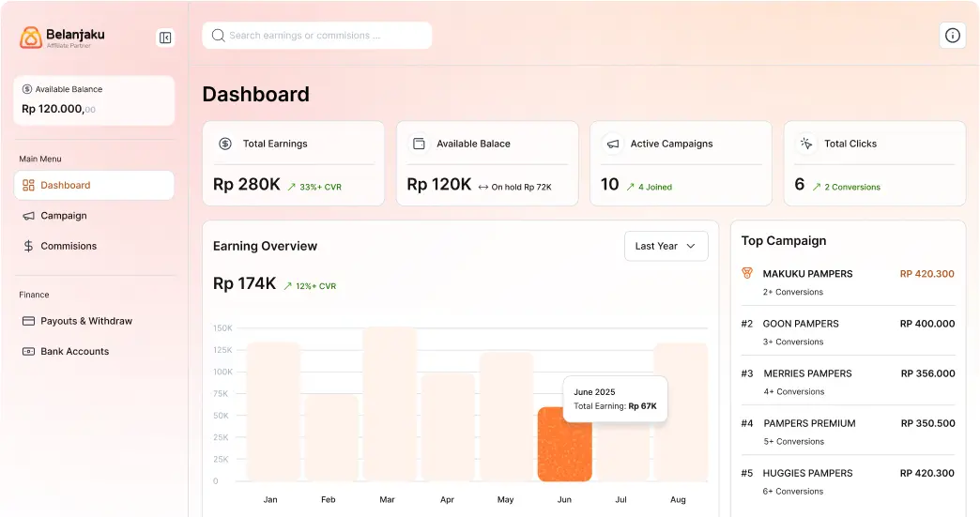Click the info icon at top right

952,36
